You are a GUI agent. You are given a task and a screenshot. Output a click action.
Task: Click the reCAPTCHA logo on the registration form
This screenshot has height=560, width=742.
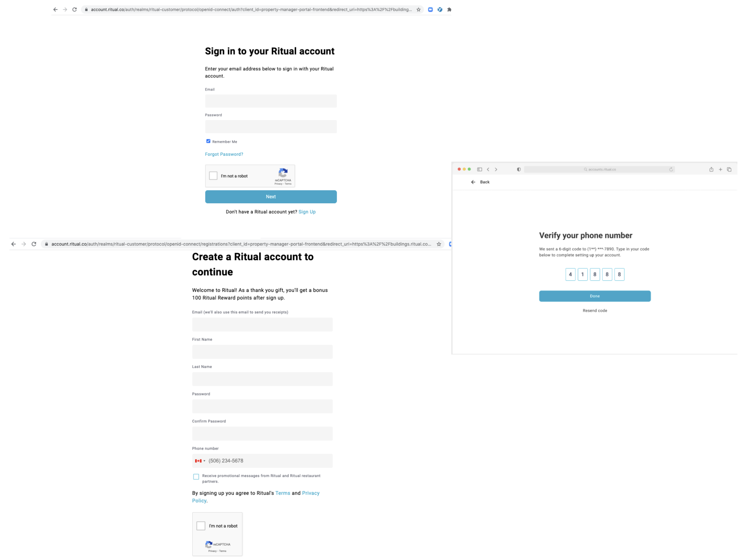pyautogui.click(x=209, y=545)
